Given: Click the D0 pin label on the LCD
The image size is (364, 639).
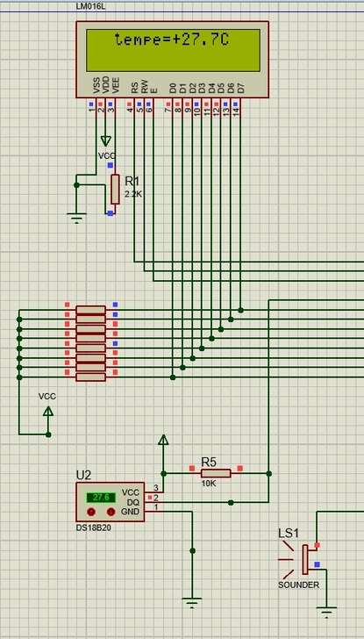Looking at the screenshot, I should point(173,88).
